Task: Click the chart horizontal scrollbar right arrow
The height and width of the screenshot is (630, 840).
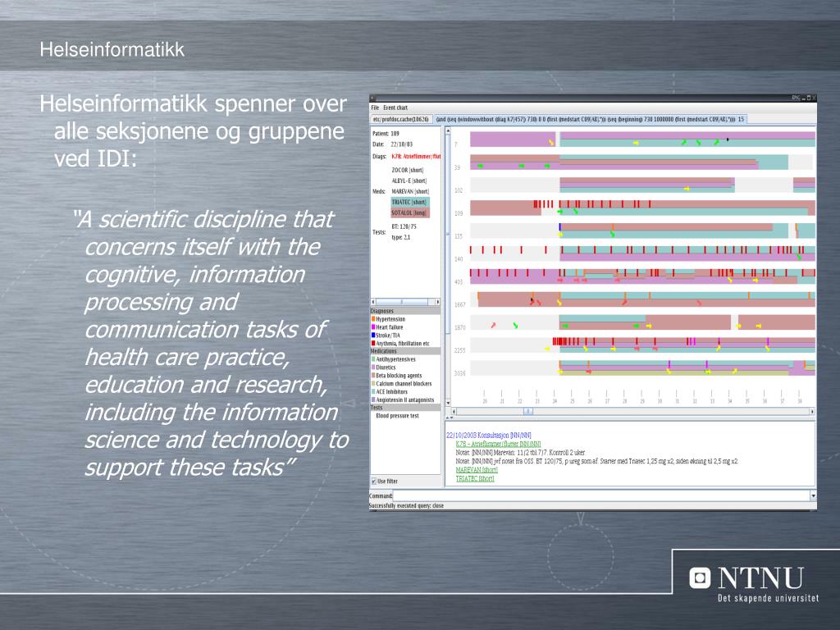Action: [x=812, y=412]
